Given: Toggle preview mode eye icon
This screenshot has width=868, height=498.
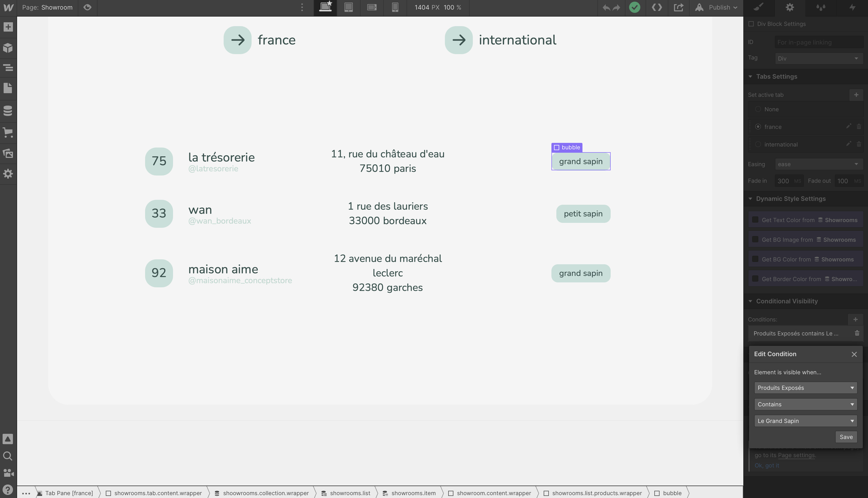Looking at the screenshot, I should 87,8.
